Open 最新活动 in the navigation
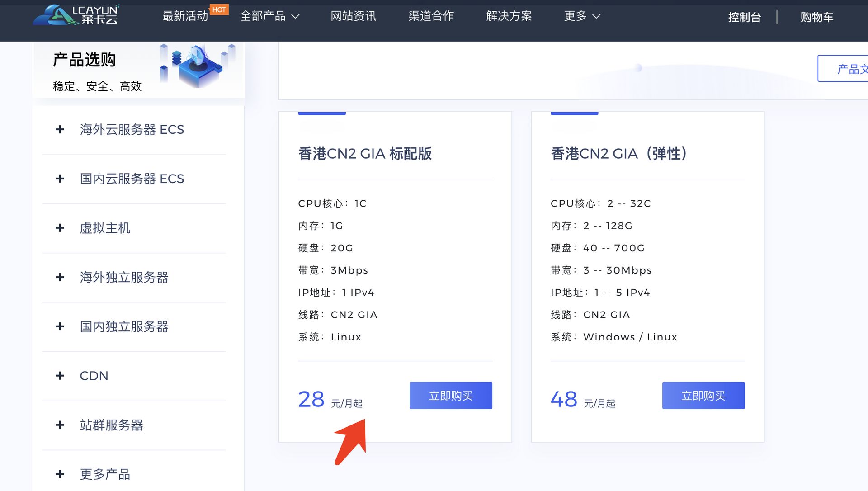Screen dimensions: 868x491 (x=185, y=16)
